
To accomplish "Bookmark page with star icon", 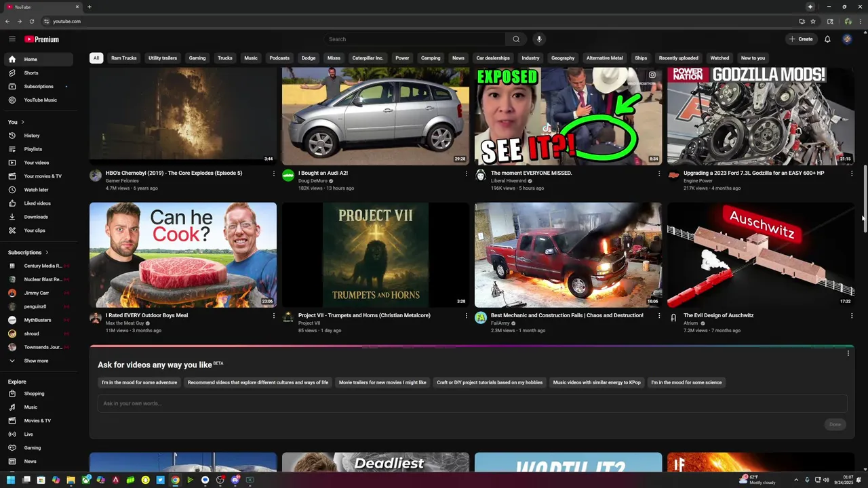I will pos(813,21).
